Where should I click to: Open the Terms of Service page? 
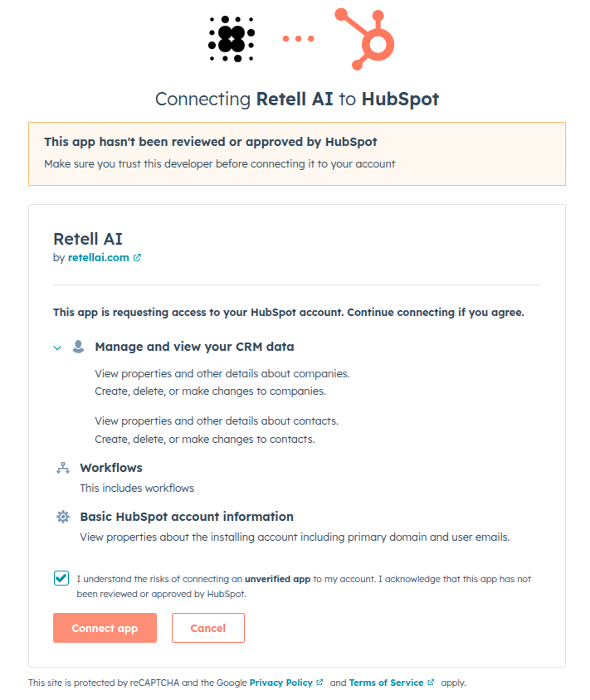click(x=387, y=682)
